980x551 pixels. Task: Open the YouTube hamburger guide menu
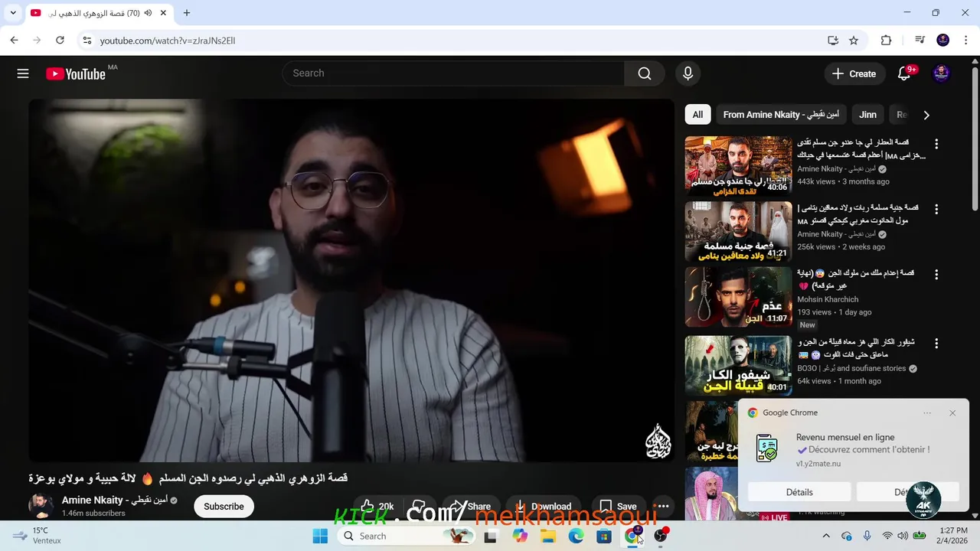tap(23, 73)
